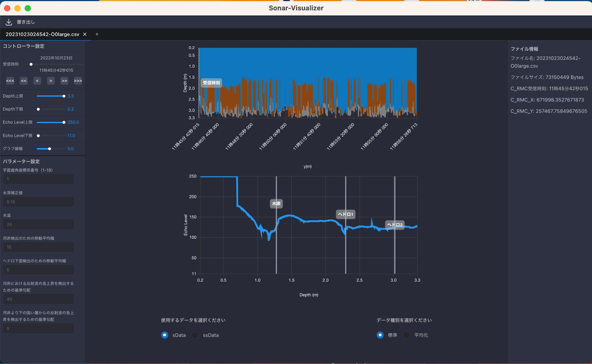Go to previous frame with < button

click(x=37, y=81)
